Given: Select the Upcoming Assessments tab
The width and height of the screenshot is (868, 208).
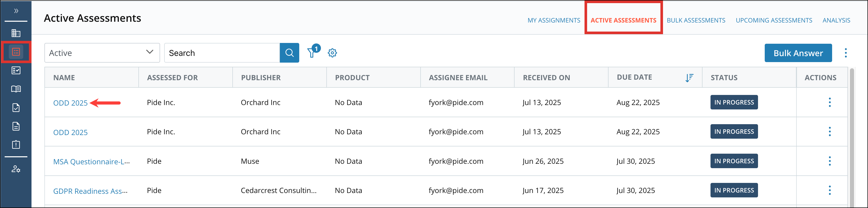Looking at the screenshot, I should [774, 20].
